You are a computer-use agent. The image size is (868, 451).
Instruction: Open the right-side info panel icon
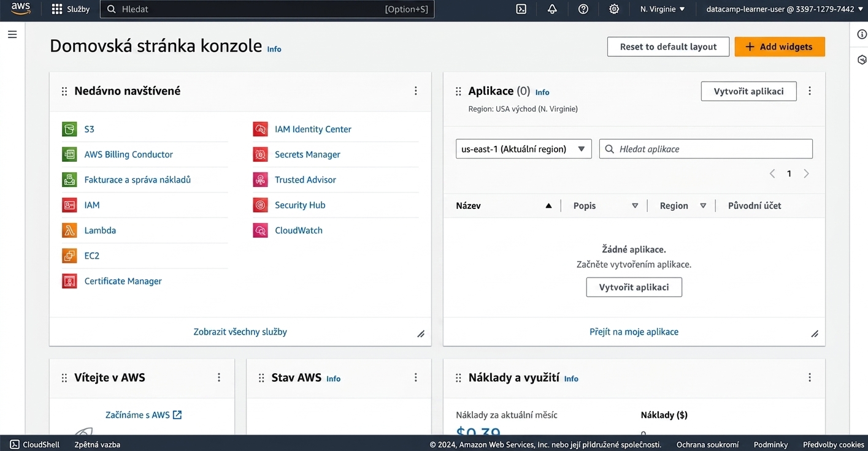point(861,34)
